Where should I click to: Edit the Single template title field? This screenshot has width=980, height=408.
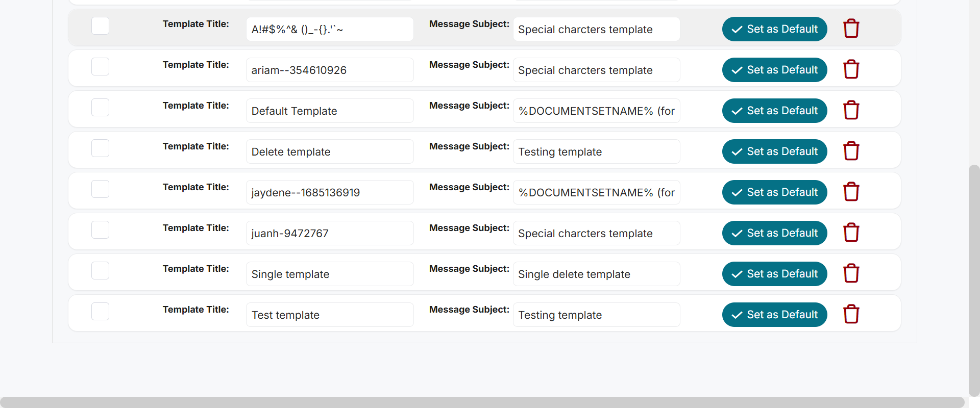pos(330,274)
